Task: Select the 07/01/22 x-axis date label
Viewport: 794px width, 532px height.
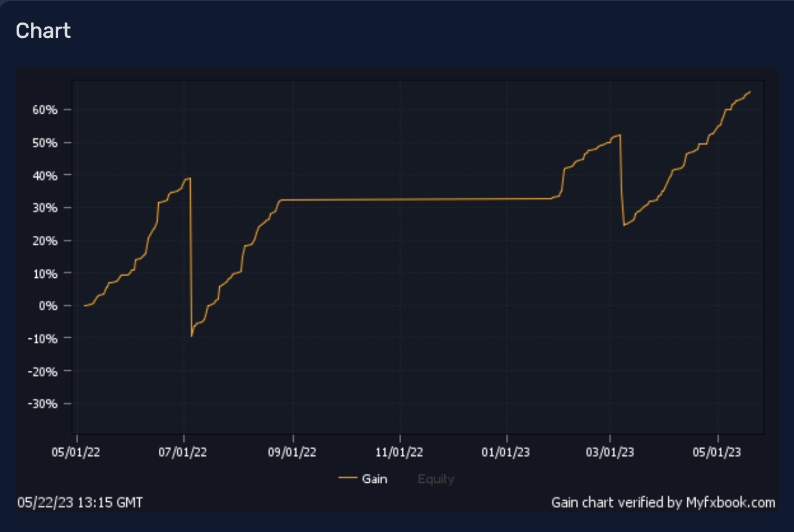Action: pos(183,453)
